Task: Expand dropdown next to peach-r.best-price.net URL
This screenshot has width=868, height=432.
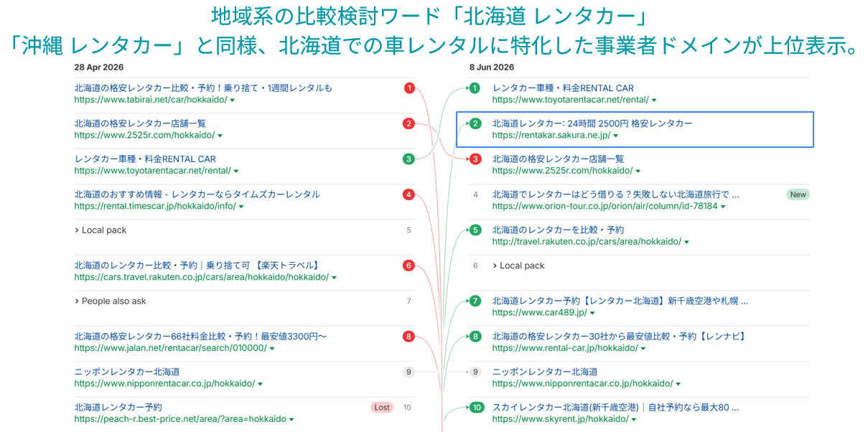Action: pyautogui.click(x=291, y=420)
